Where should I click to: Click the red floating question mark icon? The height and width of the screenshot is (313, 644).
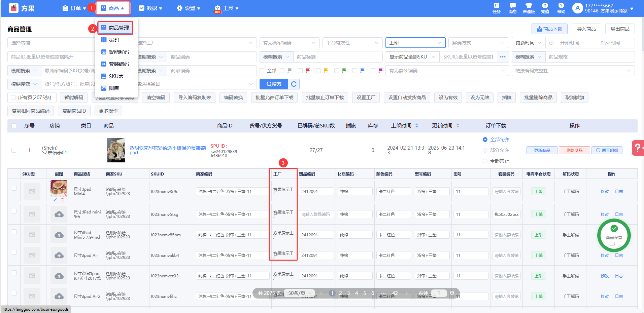click(x=637, y=148)
